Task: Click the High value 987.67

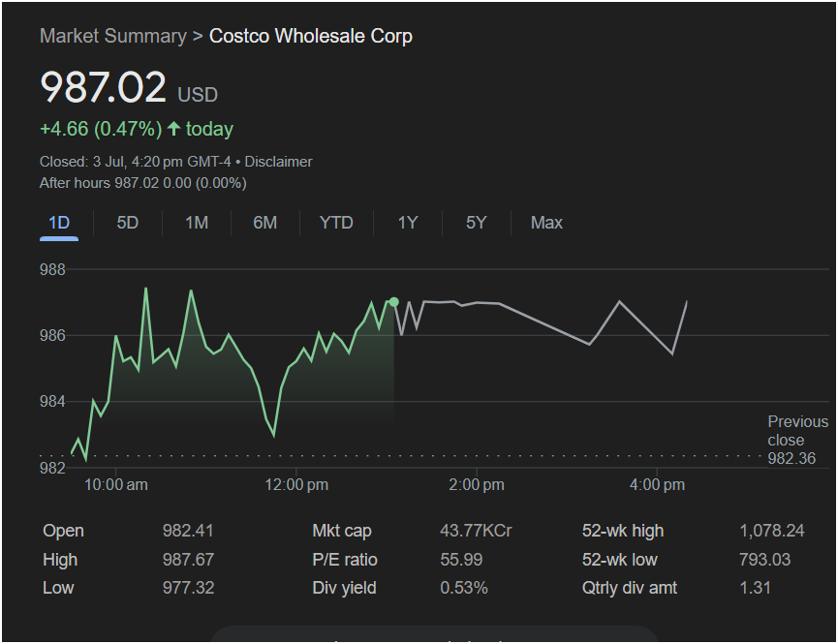Action: (188, 560)
